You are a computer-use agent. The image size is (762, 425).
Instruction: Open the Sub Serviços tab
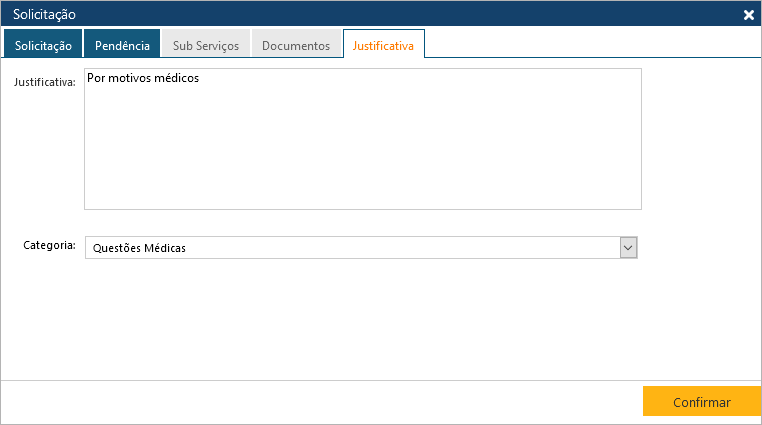(205, 45)
